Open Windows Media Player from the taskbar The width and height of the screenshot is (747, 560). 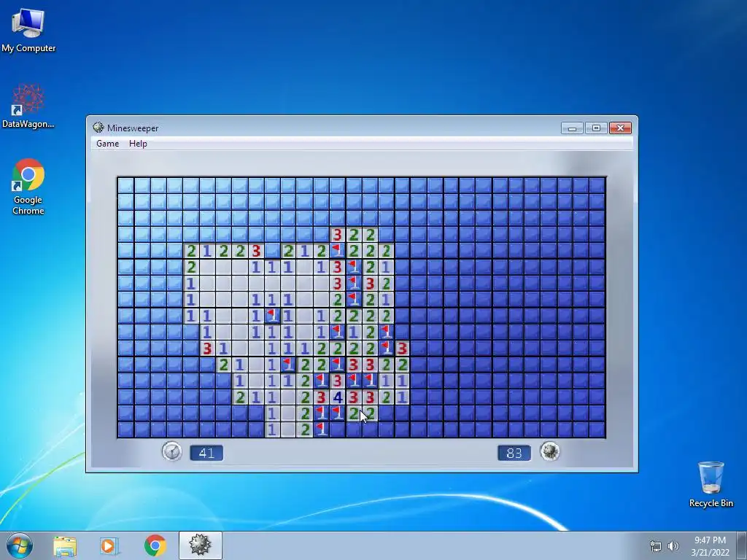[x=109, y=545]
